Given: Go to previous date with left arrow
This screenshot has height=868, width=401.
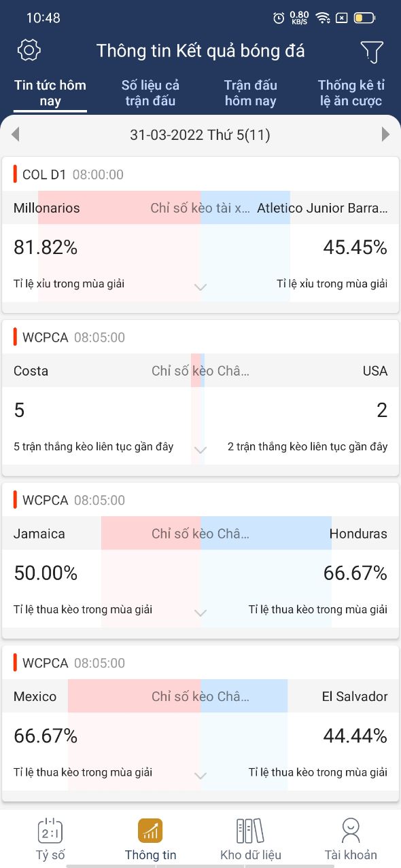Looking at the screenshot, I should (15, 134).
